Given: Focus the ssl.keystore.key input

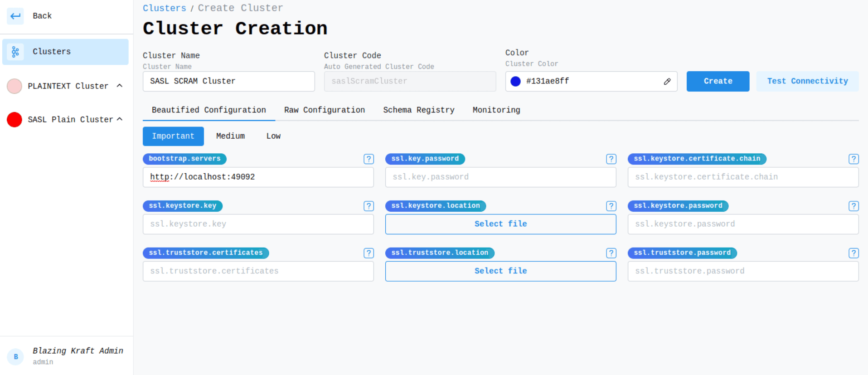Looking at the screenshot, I should (258, 224).
